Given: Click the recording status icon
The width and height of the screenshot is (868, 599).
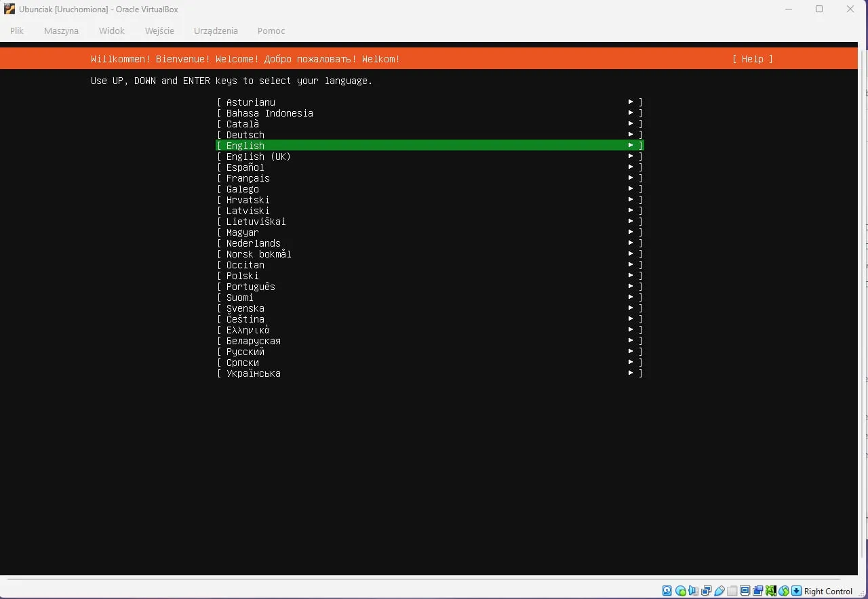Looking at the screenshot, I should pyautogui.click(x=758, y=591).
